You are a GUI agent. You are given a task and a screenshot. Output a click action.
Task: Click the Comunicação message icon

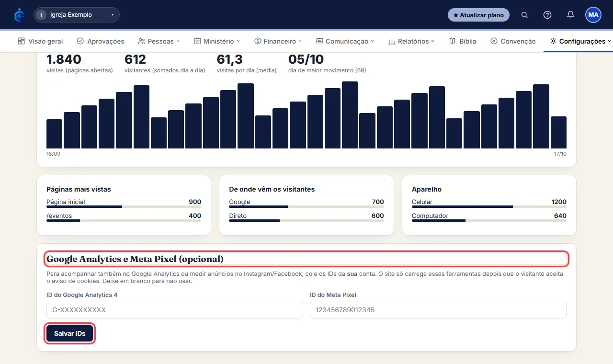tap(319, 41)
